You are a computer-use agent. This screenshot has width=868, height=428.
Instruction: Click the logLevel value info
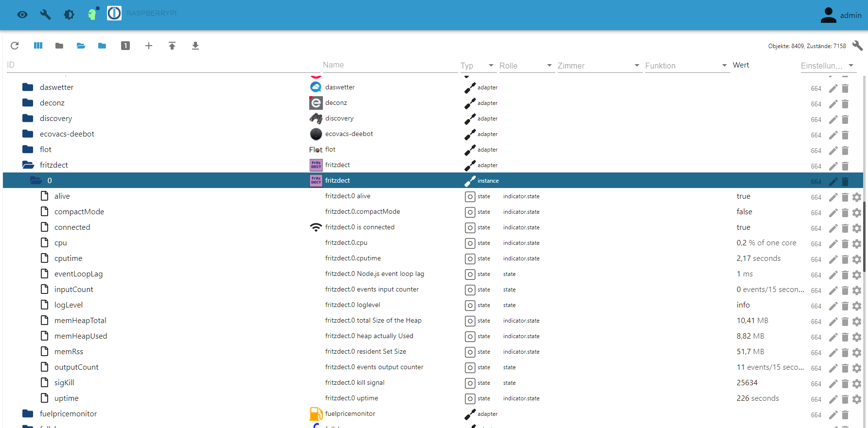coord(743,305)
